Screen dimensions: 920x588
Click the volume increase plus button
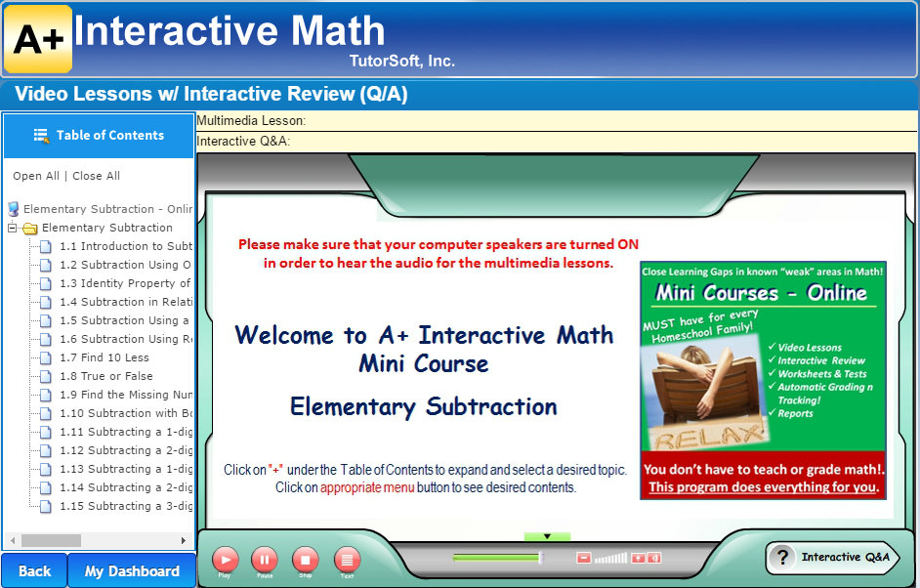(638, 558)
